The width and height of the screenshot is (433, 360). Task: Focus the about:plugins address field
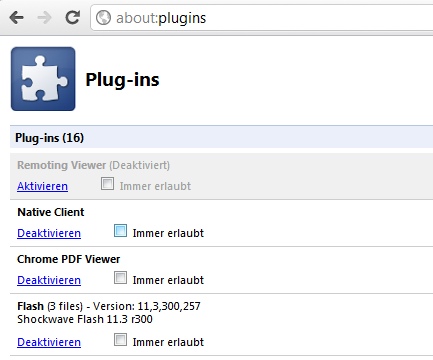tap(262, 18)
